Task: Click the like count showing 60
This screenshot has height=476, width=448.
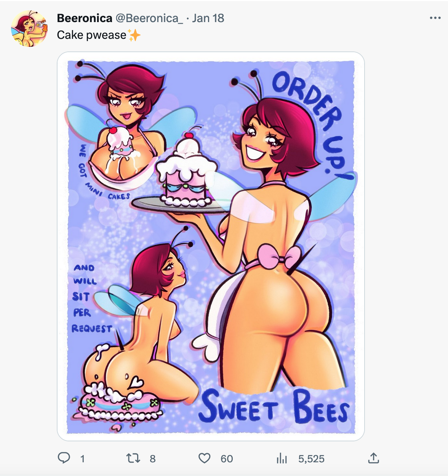Action: point(227,459)
